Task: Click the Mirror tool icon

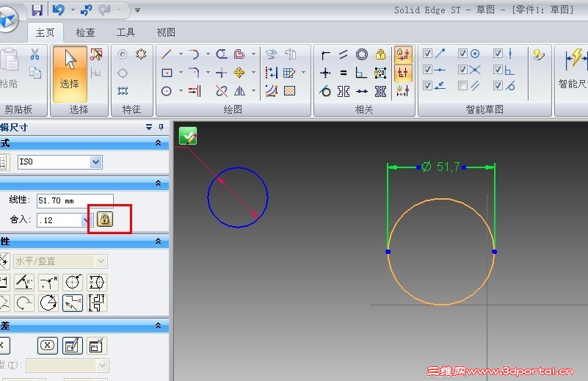Action: click(239, 91)
